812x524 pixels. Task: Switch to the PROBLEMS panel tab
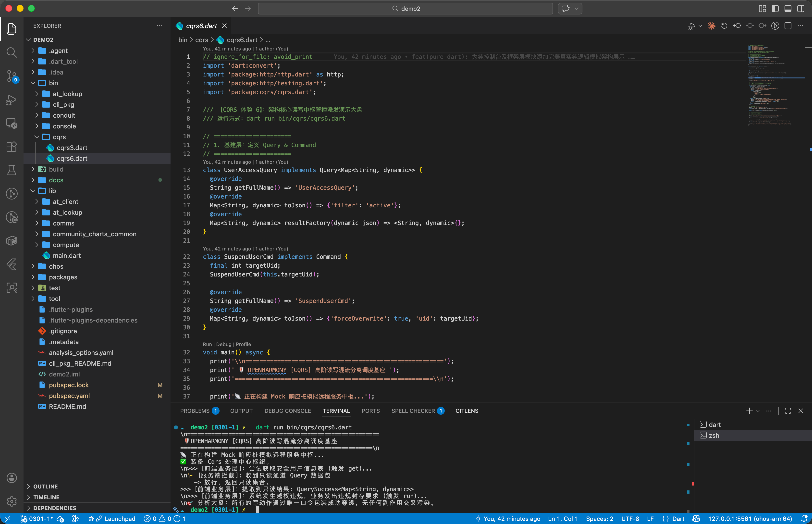coord(195,411)
